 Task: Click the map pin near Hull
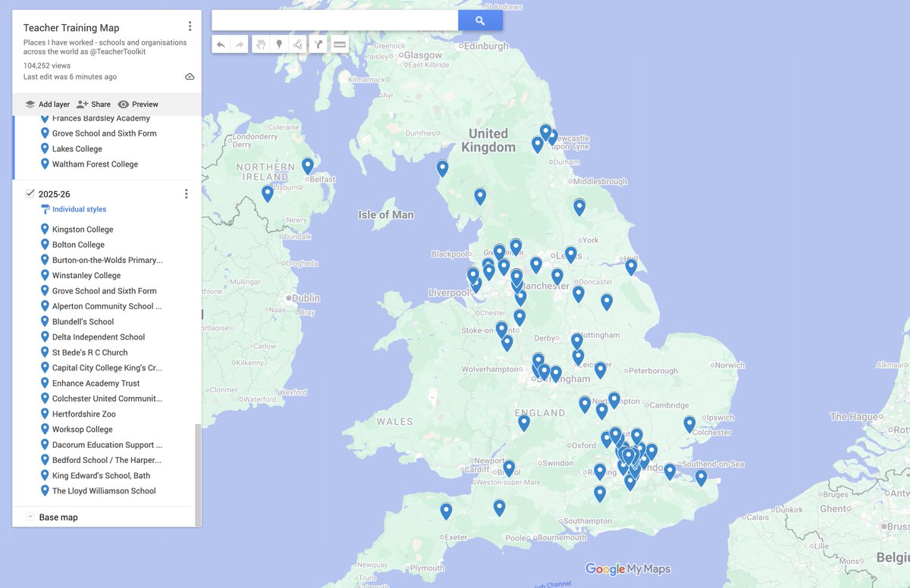point(631,267)
